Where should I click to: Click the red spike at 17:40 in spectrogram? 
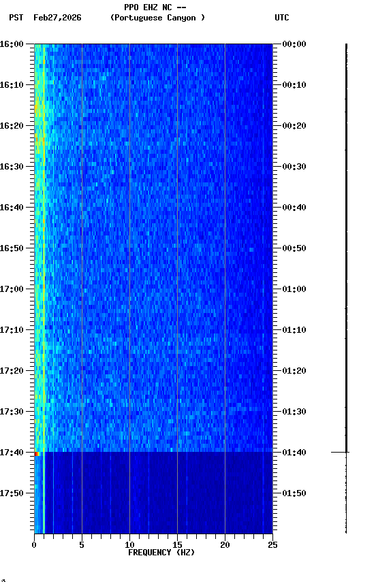(37, 455)
